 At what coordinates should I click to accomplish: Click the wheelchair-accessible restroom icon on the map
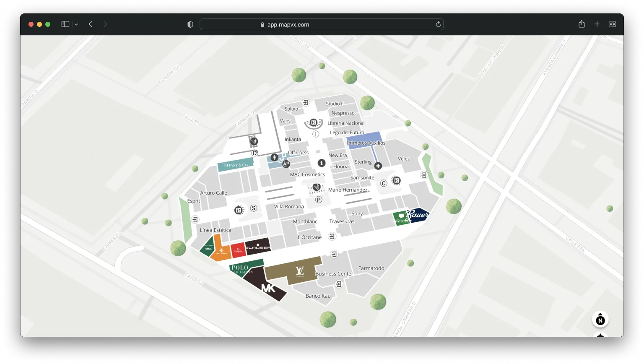click(x=286, y=164)
